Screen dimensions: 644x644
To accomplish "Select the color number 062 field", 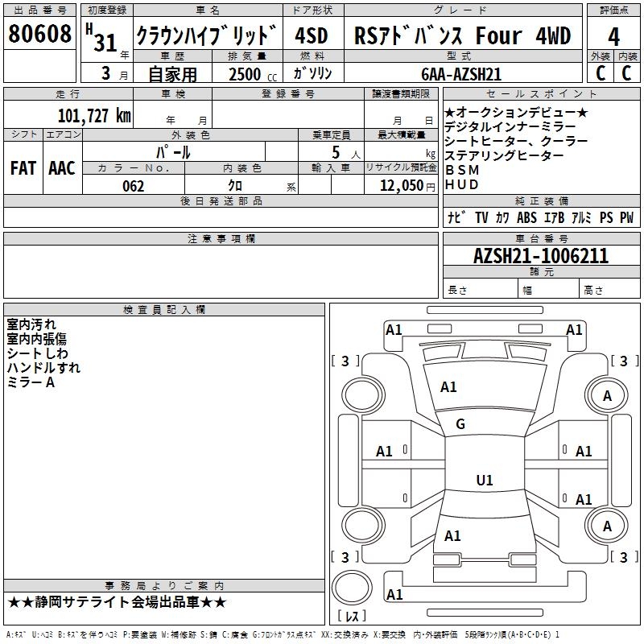I will 133,186.
